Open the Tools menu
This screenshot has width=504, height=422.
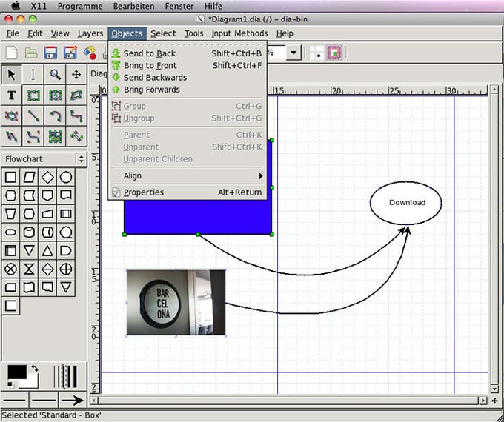point(194,33)
